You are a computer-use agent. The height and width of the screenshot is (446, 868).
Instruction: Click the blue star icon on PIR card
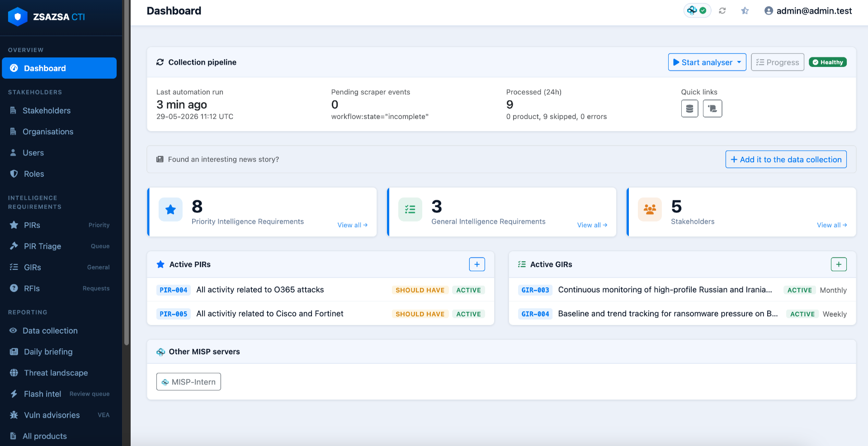coord(170,210)
